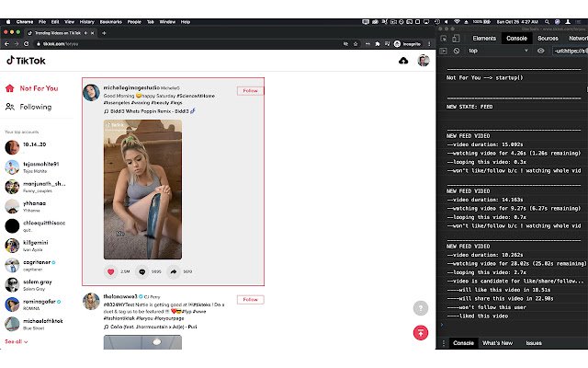Open DevTools drawer three-dot menu
This screenshot has width=588, height=368.
coord(444,343)
